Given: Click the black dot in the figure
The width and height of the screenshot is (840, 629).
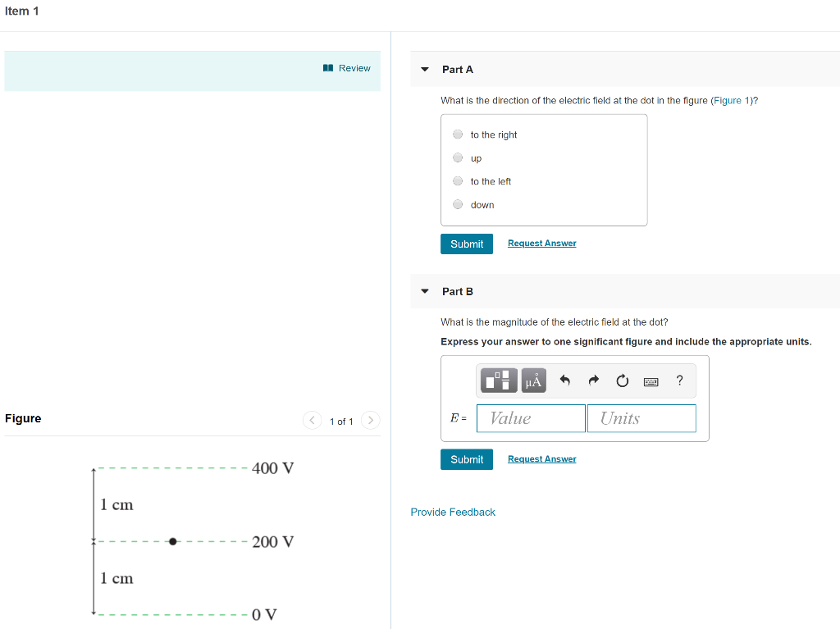Looking at the screenshot, I should point(172,542).
